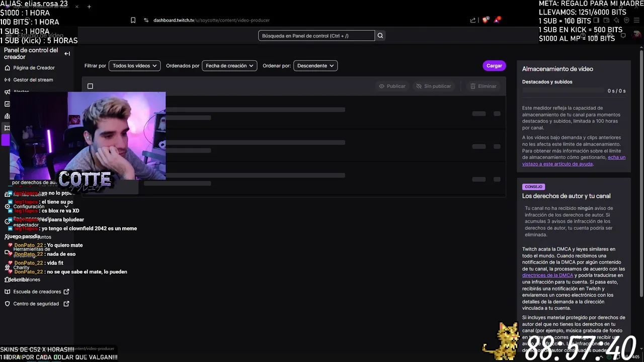Open the 'directrices de la DMCA' link
The height and width of the screenshot is (362, 644).
point(547,276)
